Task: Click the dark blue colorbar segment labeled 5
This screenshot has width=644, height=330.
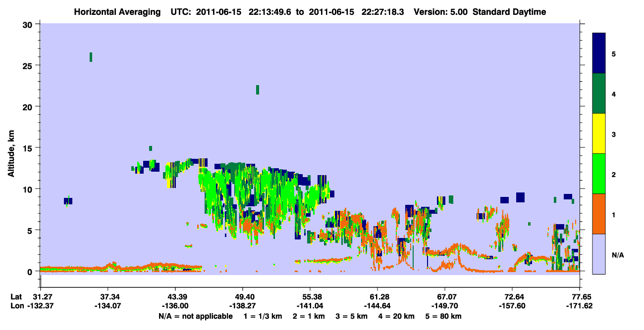Action: [x=599, y=53]
